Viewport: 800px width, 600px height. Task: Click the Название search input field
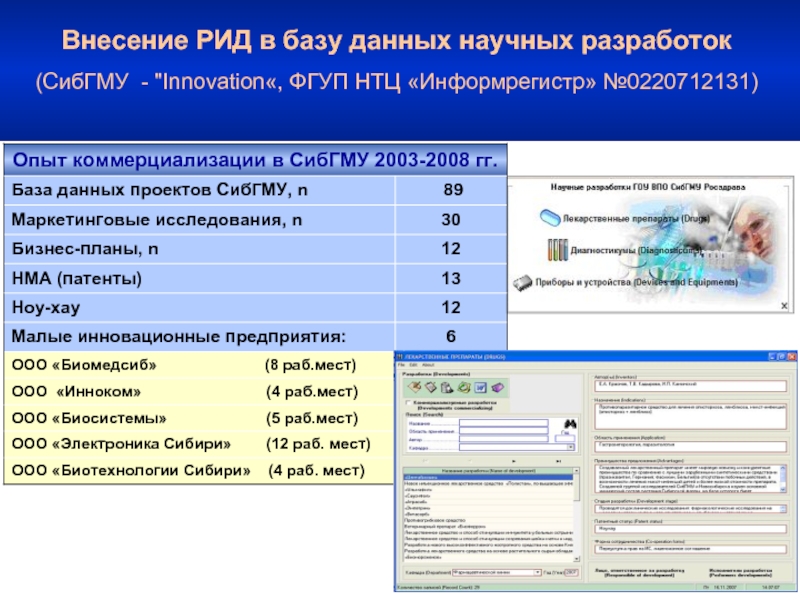tap(504, 423)
